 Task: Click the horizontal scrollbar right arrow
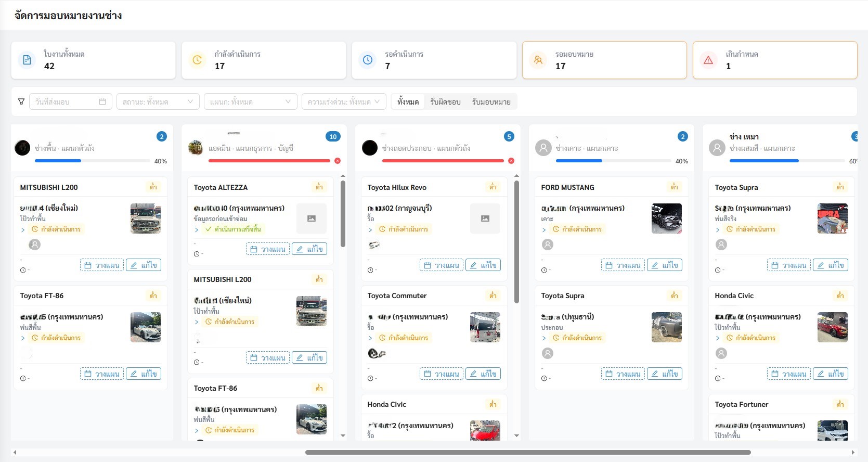(853, 452)
